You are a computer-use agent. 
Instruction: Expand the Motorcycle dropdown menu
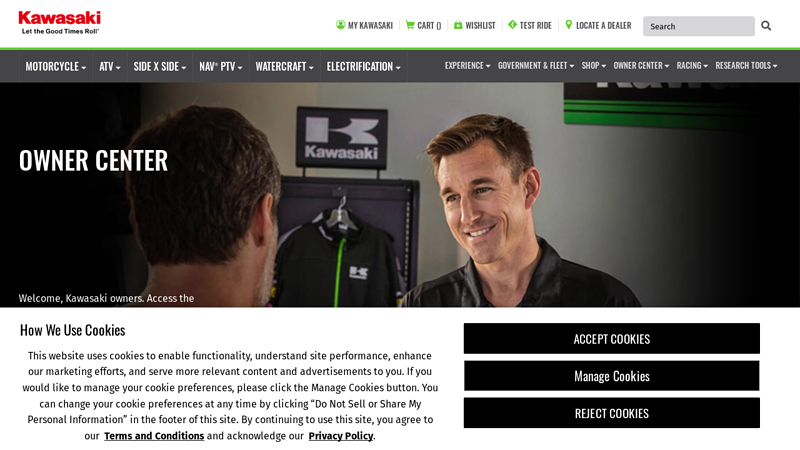tap(56, 66)
